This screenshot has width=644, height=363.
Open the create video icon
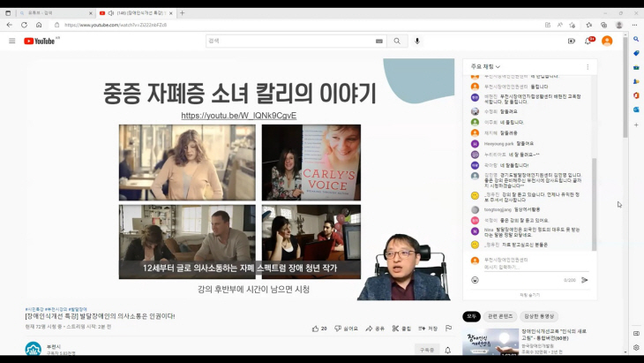(572, 42)
